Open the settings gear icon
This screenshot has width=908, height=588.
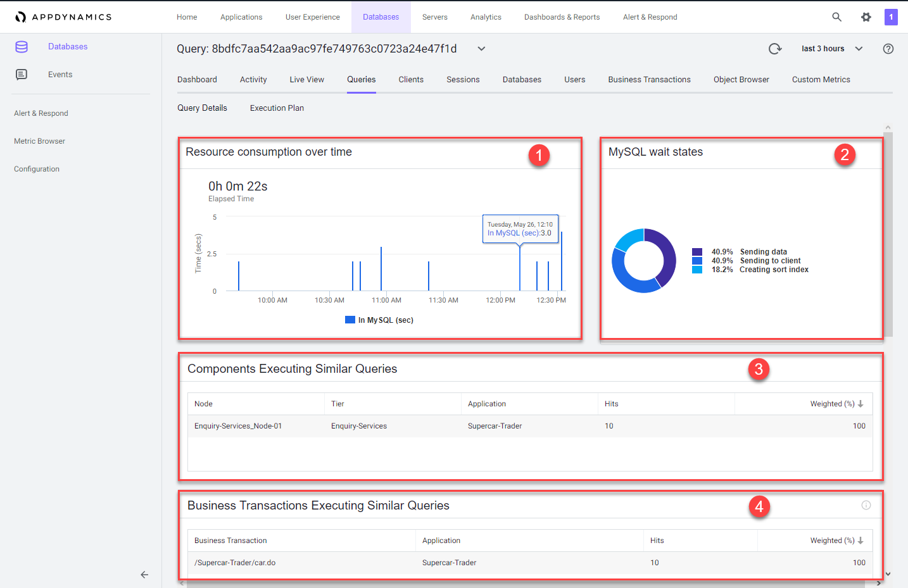(866, 17)
